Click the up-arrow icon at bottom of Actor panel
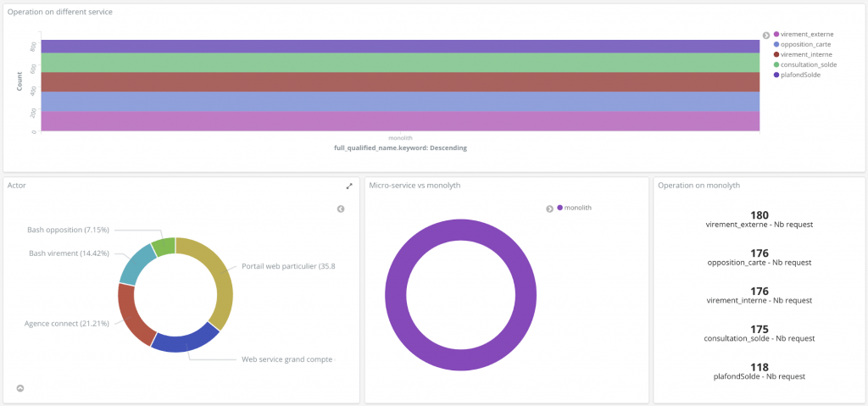 tap(20, 388)
